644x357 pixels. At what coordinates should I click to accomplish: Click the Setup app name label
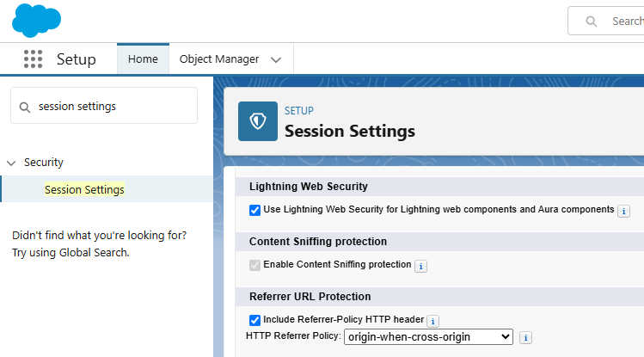tap(77, 59)
